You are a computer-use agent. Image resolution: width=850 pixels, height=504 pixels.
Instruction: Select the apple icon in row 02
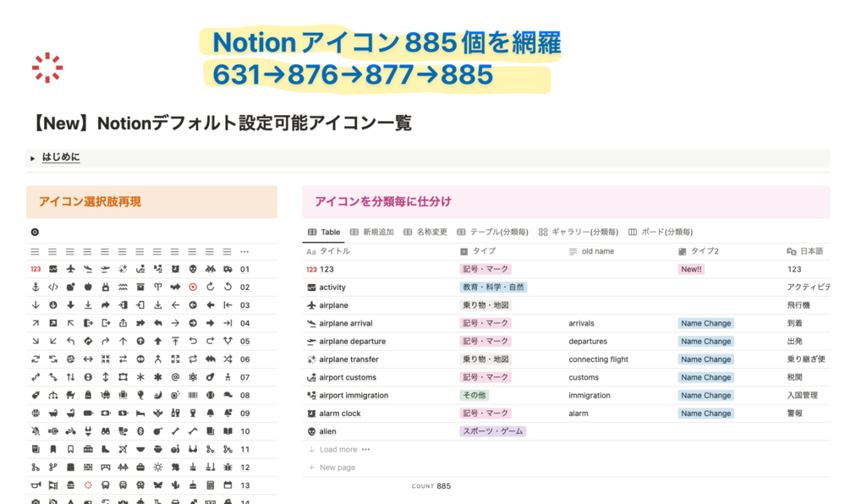[88, 287]
